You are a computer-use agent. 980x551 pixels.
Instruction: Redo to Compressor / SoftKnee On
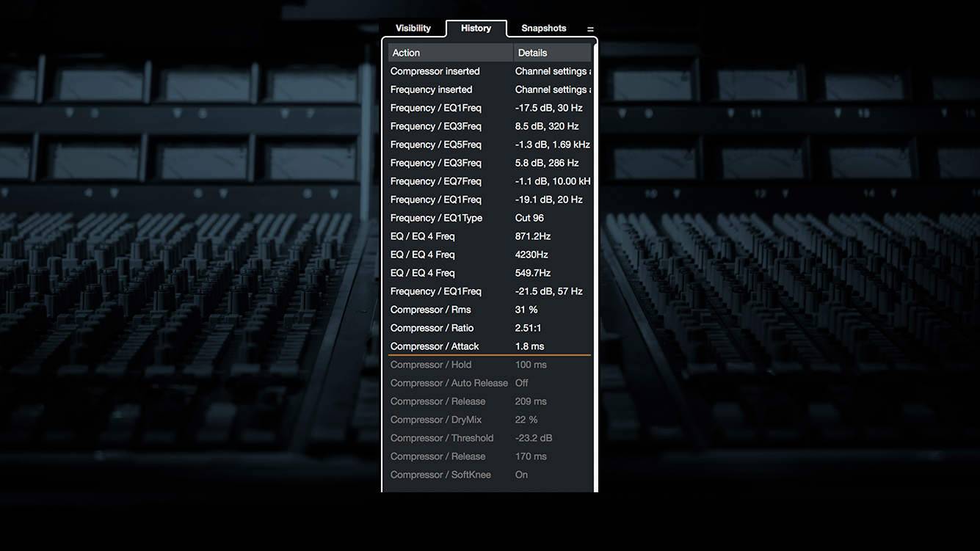(x=490, y=475)
